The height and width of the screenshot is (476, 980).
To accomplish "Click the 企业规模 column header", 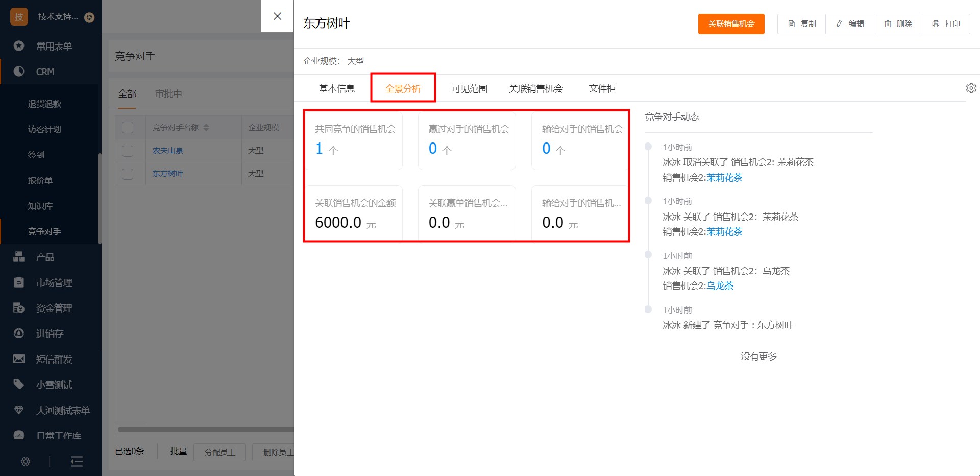I will [x=263, y=128].
